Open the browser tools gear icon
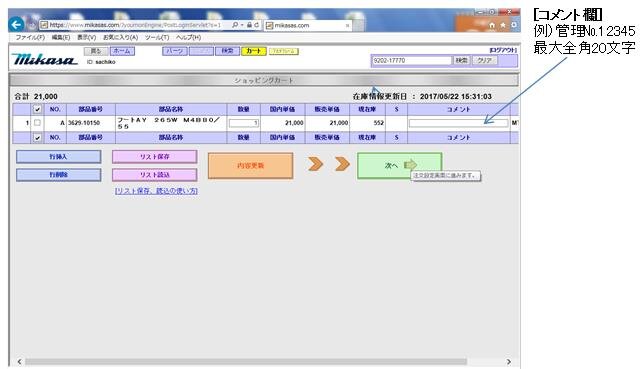The width and height of the screenshot is (643, 369). (x=513, y=25)
